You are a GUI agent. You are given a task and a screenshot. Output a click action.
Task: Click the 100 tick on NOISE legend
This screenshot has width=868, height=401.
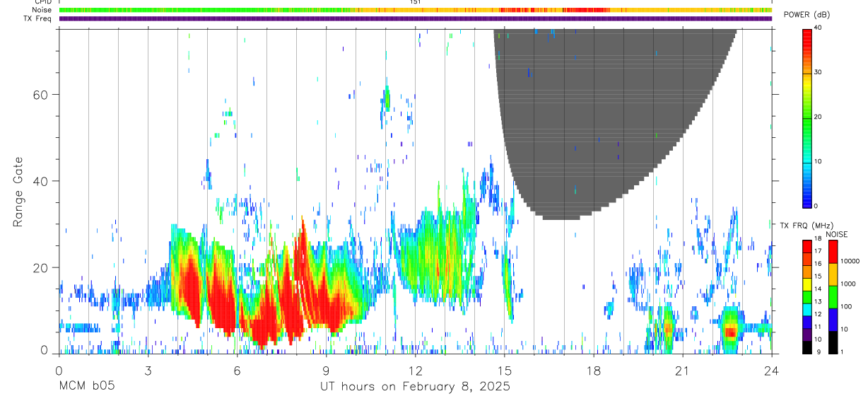[x=847, y=306]
